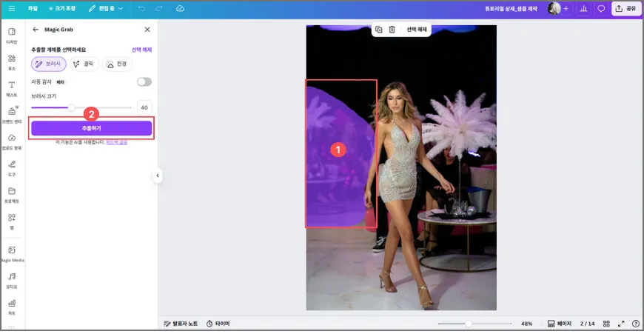Open the 앱 (Apps) sidebar tab
The width and height of the screenshot is (644, 334).
[x=12, y=221]
